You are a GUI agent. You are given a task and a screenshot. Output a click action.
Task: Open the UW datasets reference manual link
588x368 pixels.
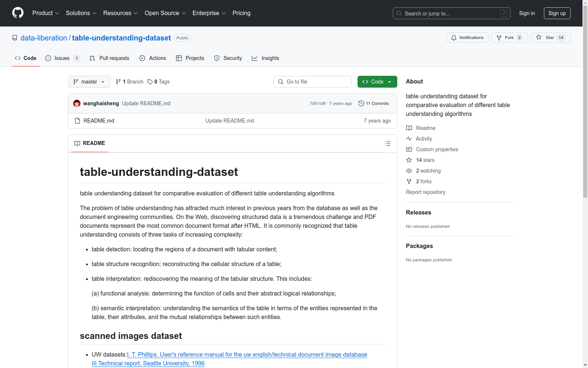click(229, 359)
